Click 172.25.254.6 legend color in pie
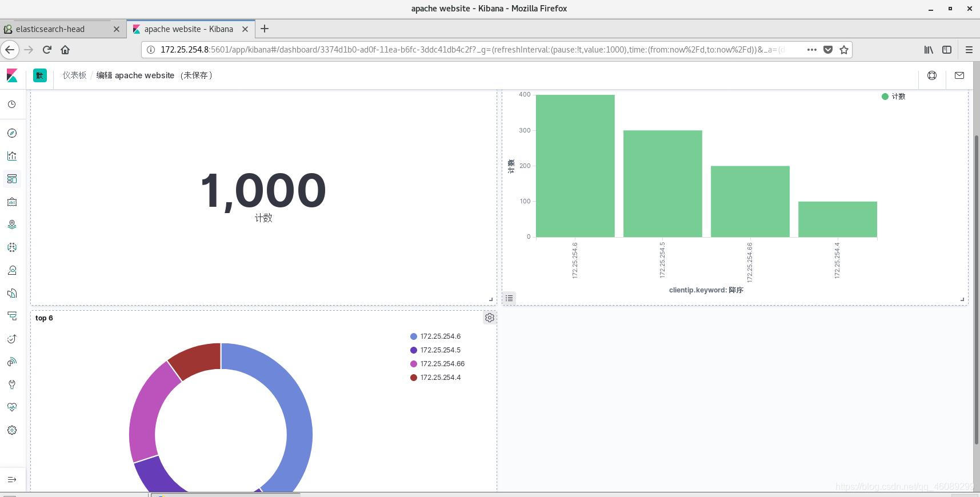This screenshot has width=980, height=497. [414, 336]
